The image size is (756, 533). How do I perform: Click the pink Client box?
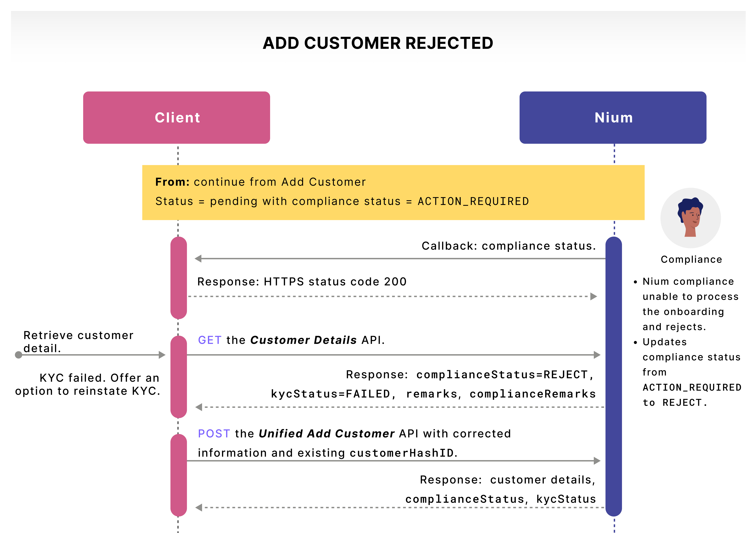pos(176,118)
